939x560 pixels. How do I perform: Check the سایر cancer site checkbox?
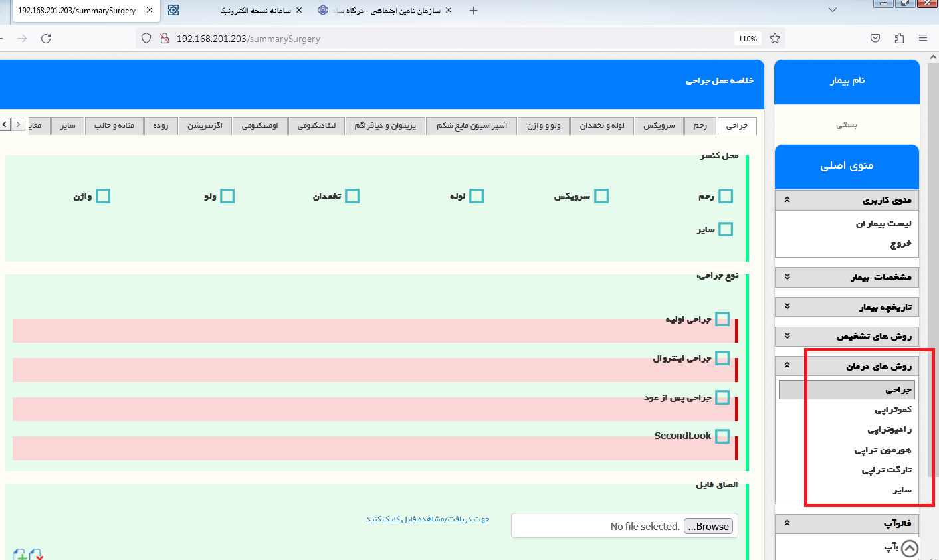click(x=726, y=229)
